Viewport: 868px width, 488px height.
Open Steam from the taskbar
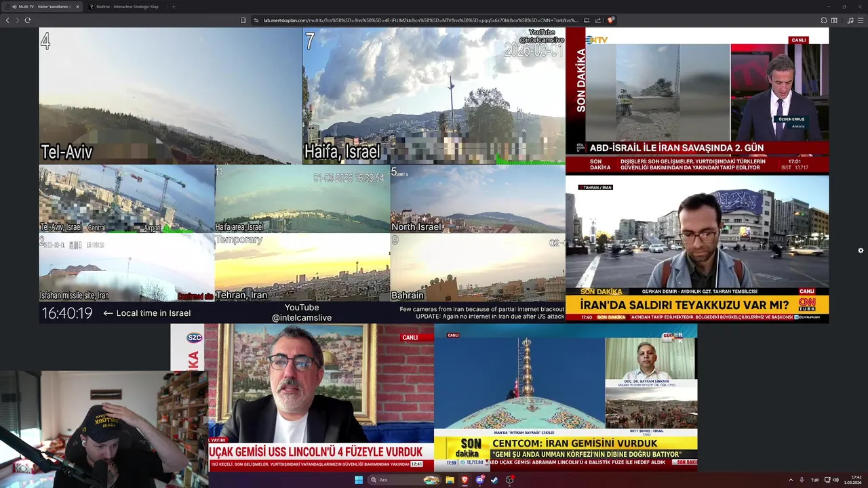pos(494,480)
